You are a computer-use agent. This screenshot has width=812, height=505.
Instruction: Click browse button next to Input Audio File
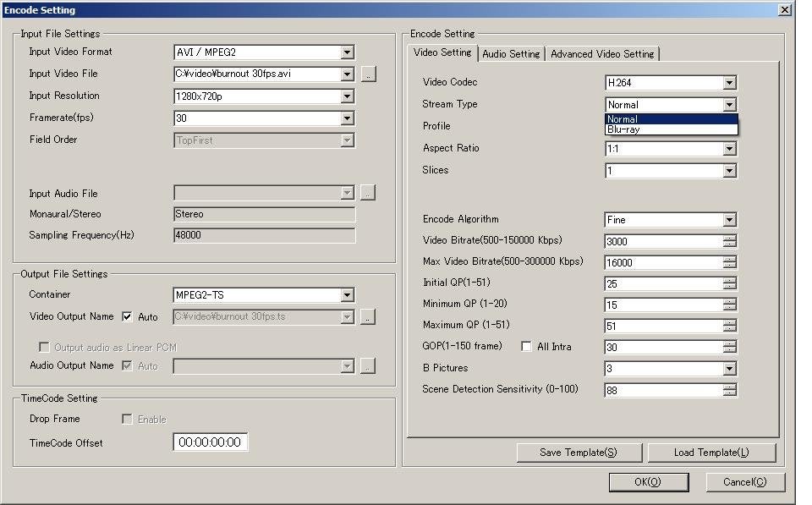coord(368,193)
